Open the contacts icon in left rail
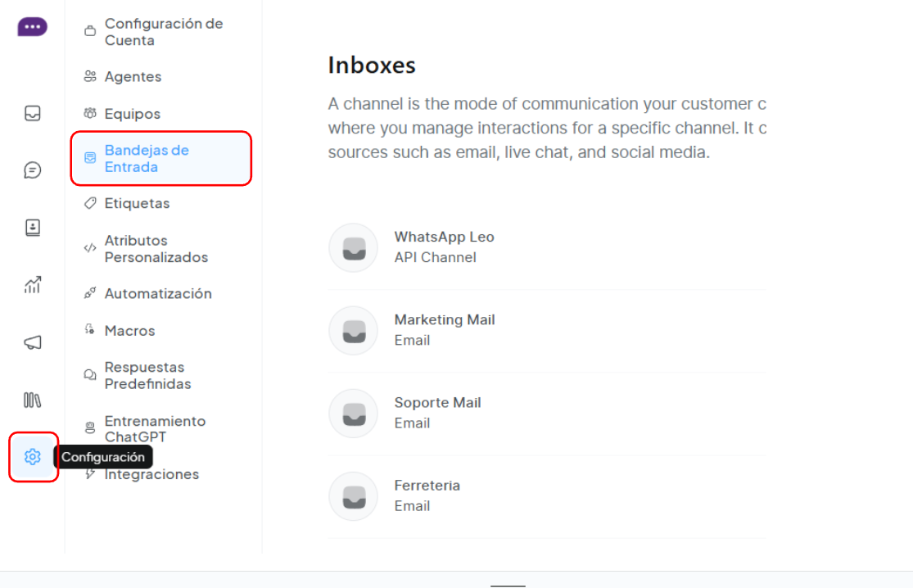The height and width of the screenshot is (588, 913). tap(33, 228)
